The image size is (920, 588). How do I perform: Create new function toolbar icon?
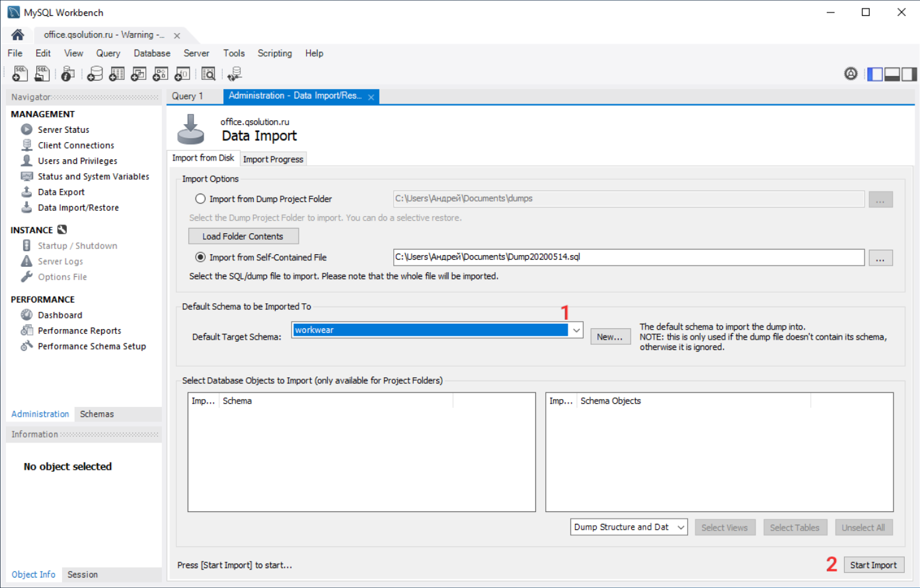pyautogui.click(x=182, y=74)
